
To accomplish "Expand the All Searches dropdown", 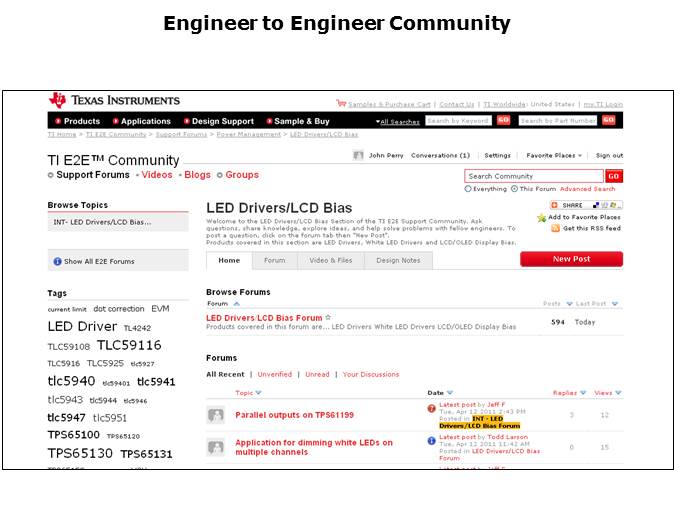I will point(398,121).
